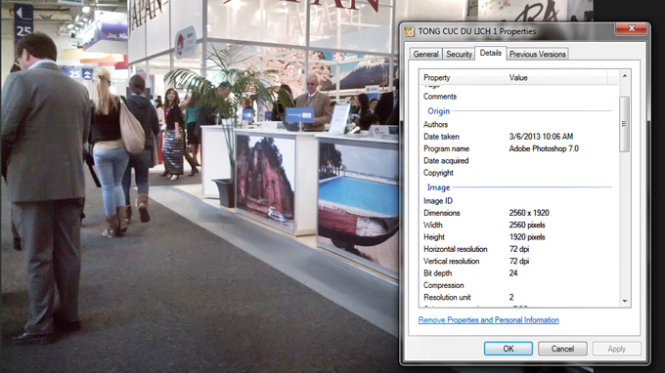Click the dialog title TONG CUC DU LICH 1 Properties
This screenshot has width=665, height=373.
(x=477, y=31)
